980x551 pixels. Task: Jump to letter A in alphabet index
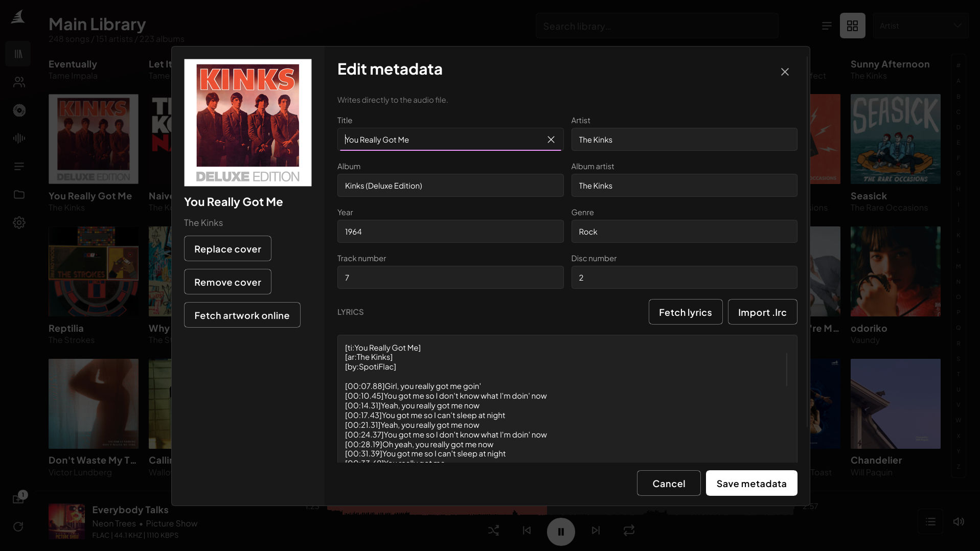(958, 81)
